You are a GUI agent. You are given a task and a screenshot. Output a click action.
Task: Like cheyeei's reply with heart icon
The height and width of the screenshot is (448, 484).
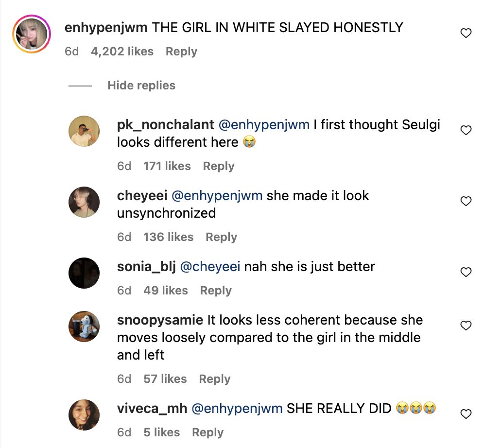[466, 201]
